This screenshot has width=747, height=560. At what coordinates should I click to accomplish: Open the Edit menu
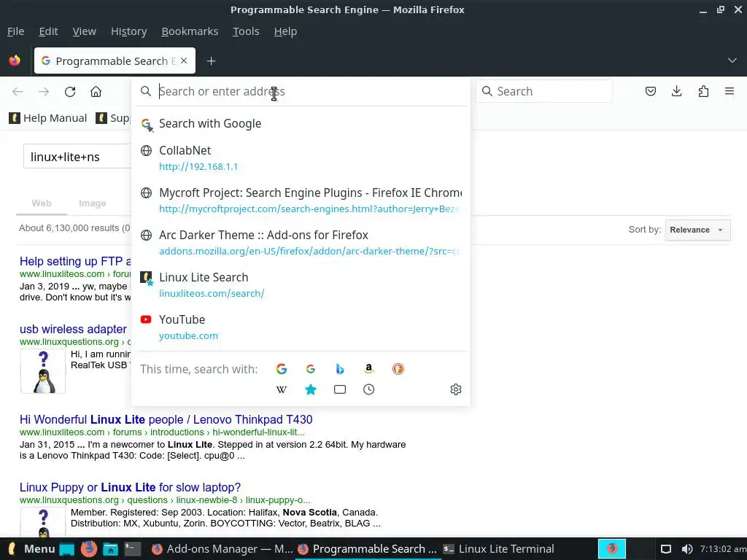click(48, 31)
